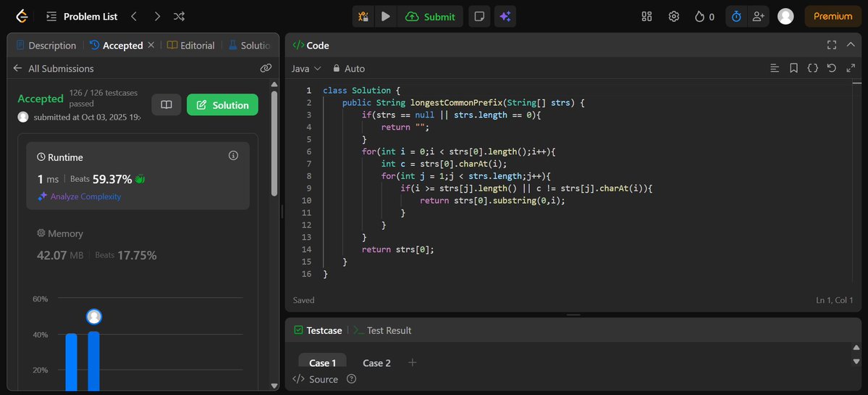Image resolution: width=868 pixels, height=395 pixels.
Task: Open the layout grid icon
Action: pyautogui.click(x=646, y=17)
